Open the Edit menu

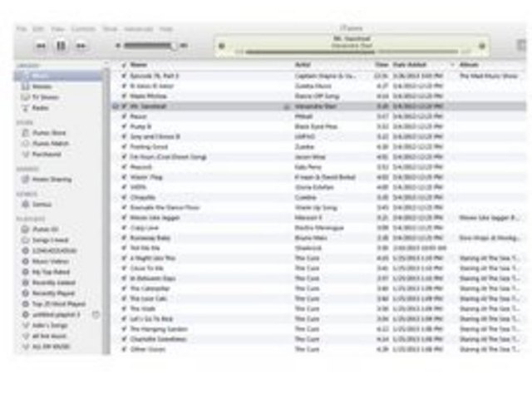[x=38, y=29]
